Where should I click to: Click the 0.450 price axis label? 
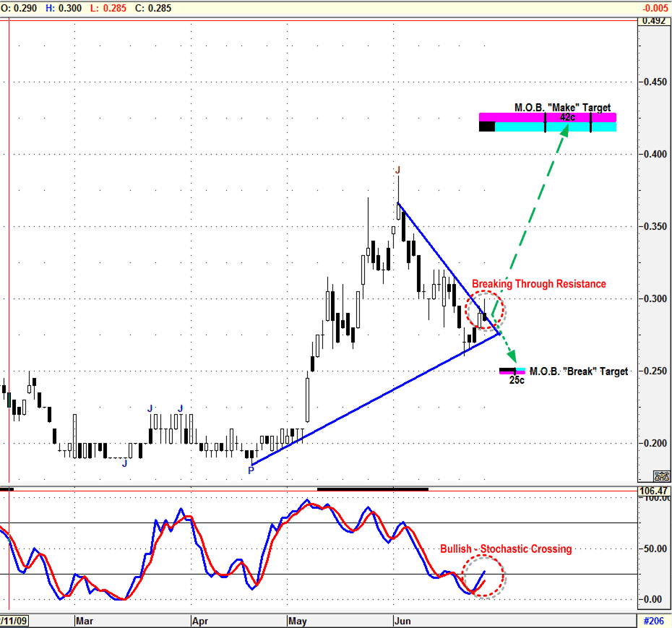tap(655, 82)
